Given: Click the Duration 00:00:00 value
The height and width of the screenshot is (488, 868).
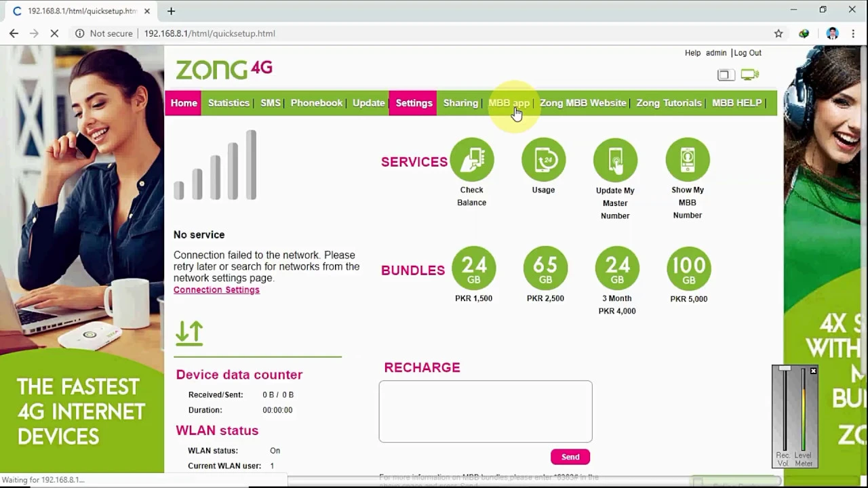Looking at the screenshot, I should pyautogui.click(x=277, y=410).
